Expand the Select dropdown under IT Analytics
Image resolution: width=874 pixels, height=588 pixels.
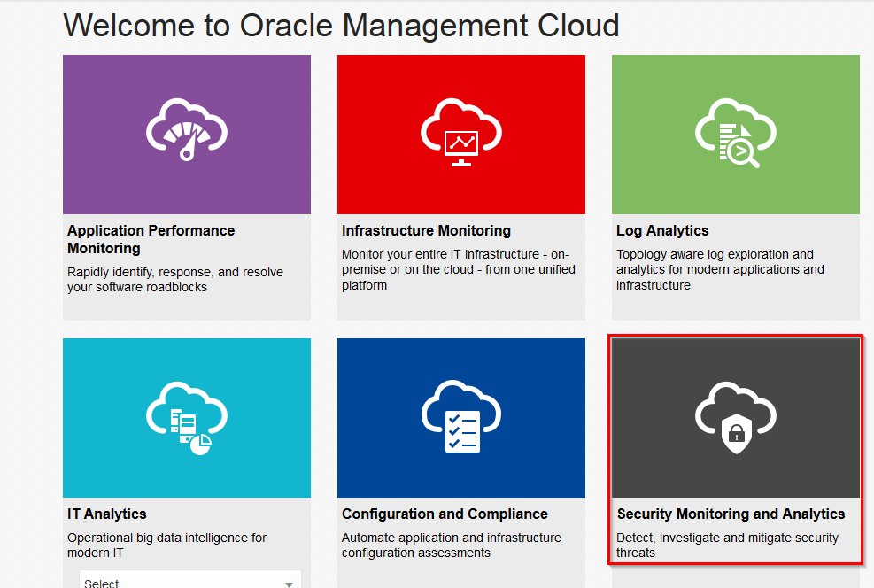coord(190,580)
